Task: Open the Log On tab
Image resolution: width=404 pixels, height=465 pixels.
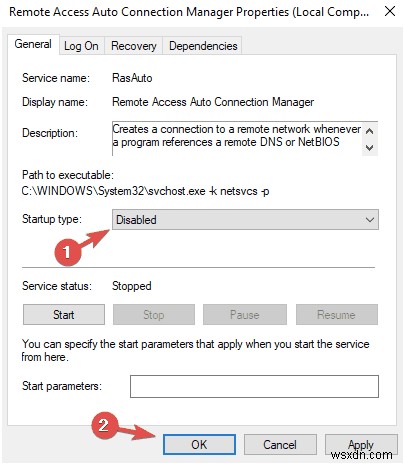Action: coord(81,46)
